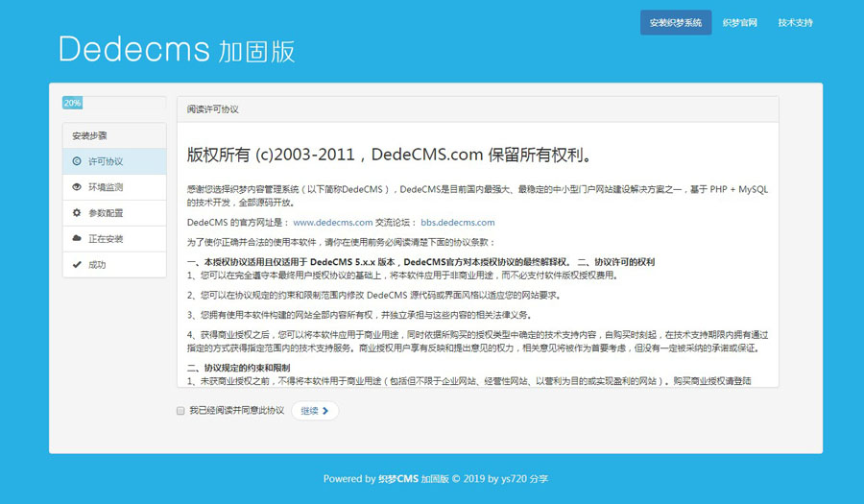Image resolution: width=864 pixels, height=504 pixels.
Task: Select the 成功 step label
Action: click(97, 265)
